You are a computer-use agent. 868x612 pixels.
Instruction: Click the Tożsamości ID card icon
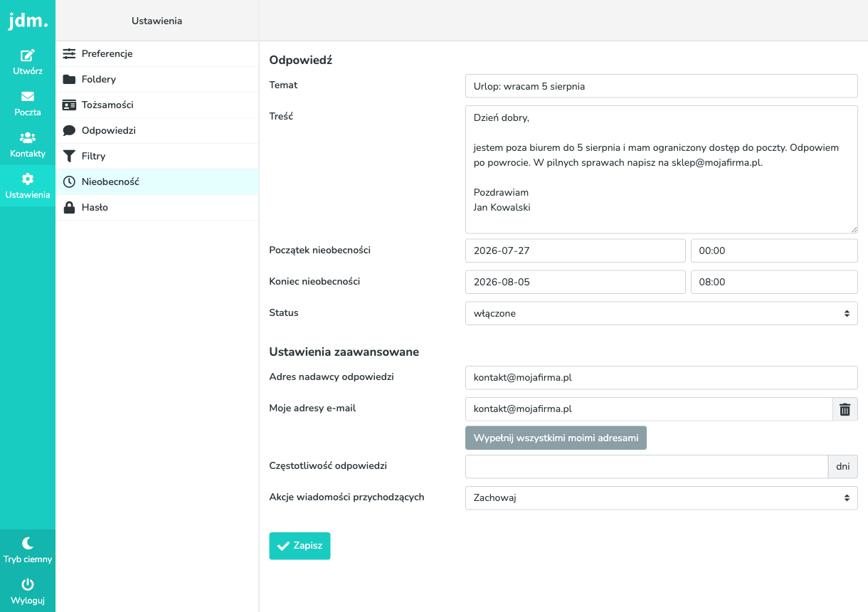point(69,105)
